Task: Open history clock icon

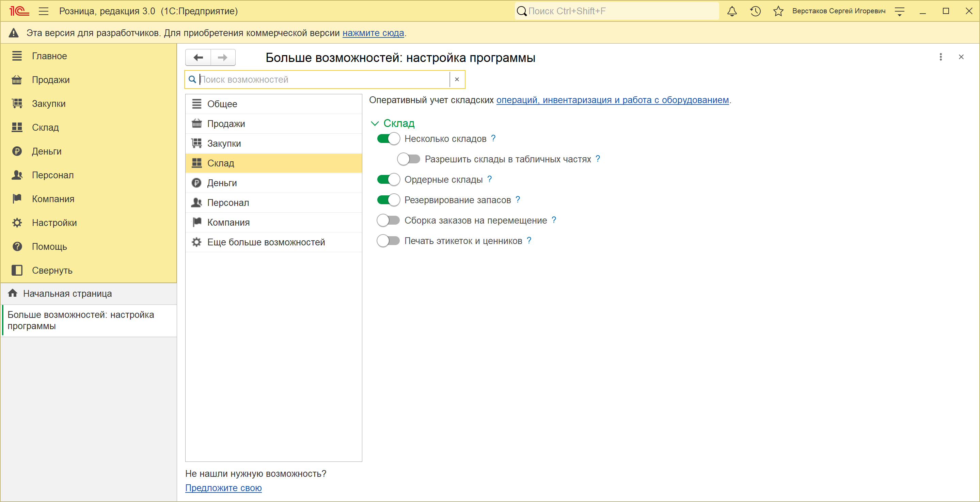Action: 755,11
